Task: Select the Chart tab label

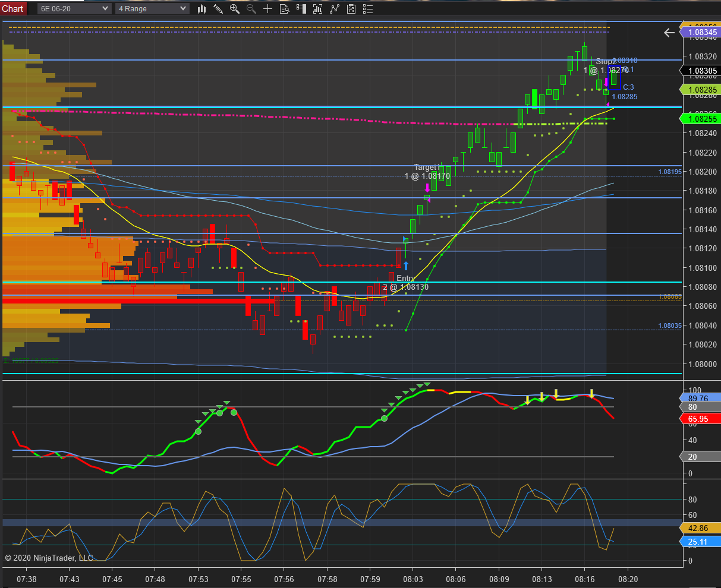Action: (12, 8)
